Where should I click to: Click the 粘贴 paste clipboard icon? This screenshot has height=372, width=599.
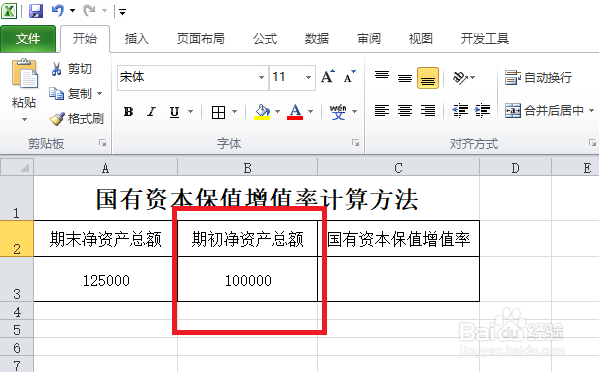click(24, 73)
